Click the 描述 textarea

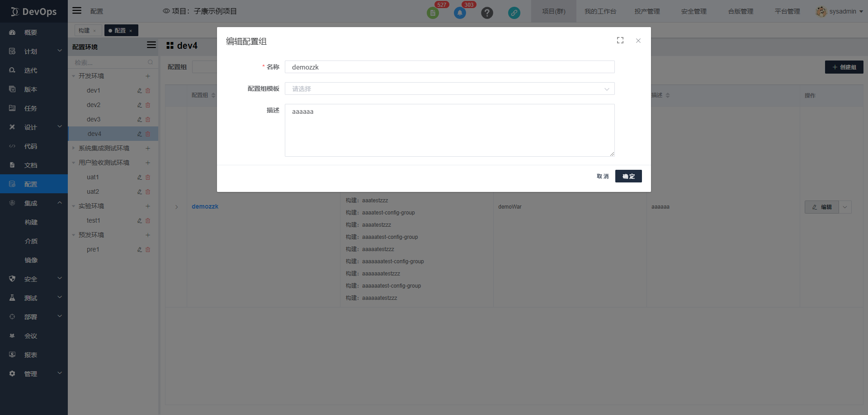(450, 130)
